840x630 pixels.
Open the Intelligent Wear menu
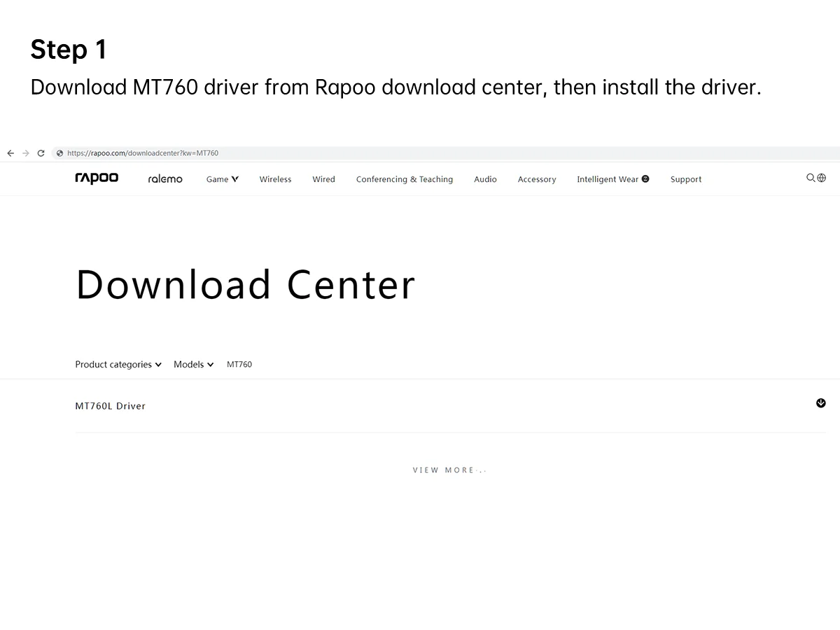pyautogui.click(x=613, y=179)
